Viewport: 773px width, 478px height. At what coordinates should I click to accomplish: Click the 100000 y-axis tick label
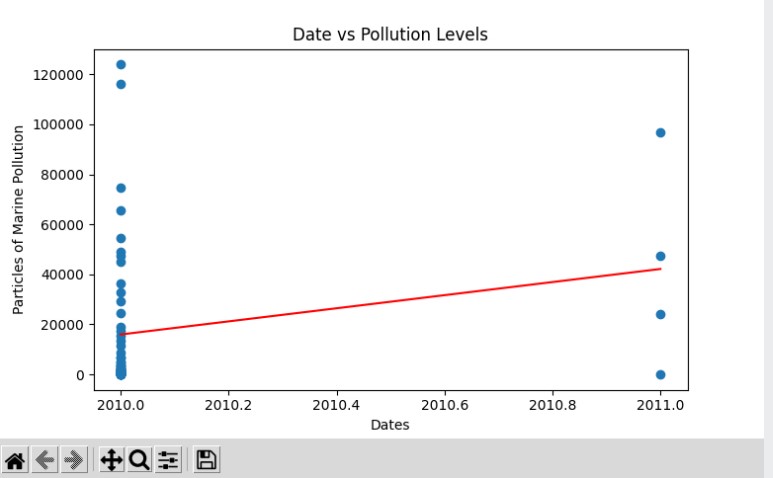click(58, 125)
